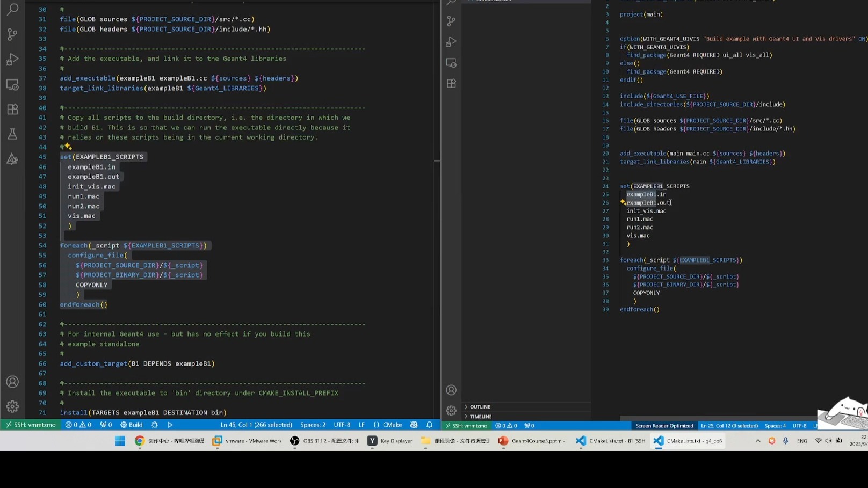Screen dimensions: 868x488
Task: Toggle Screen Reader Optimized mode in status bar
Action: point(664,426)
